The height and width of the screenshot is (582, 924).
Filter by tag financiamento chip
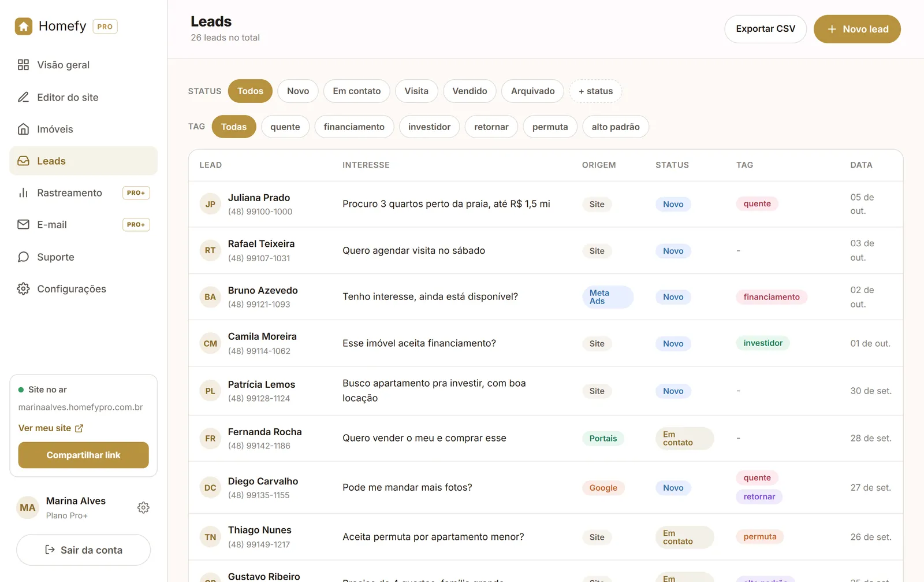(x=354, y=127)
